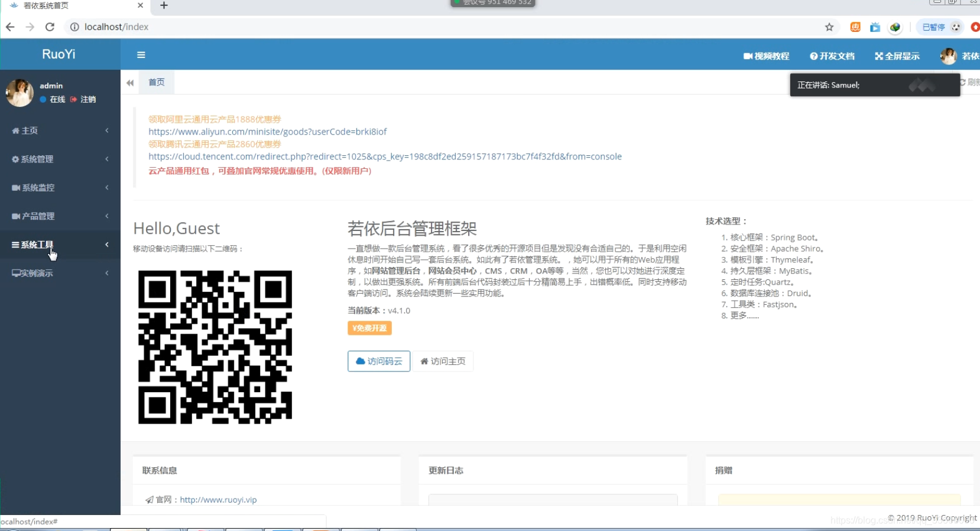This screenshot has width=980, height=531.
Task: Open the http://www.ruoyi.vip link
Action: pos(218,500)
